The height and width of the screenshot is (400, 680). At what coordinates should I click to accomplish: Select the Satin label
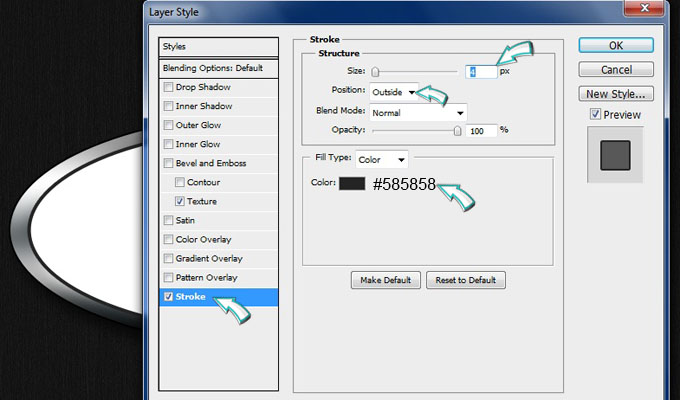(185, 220)
